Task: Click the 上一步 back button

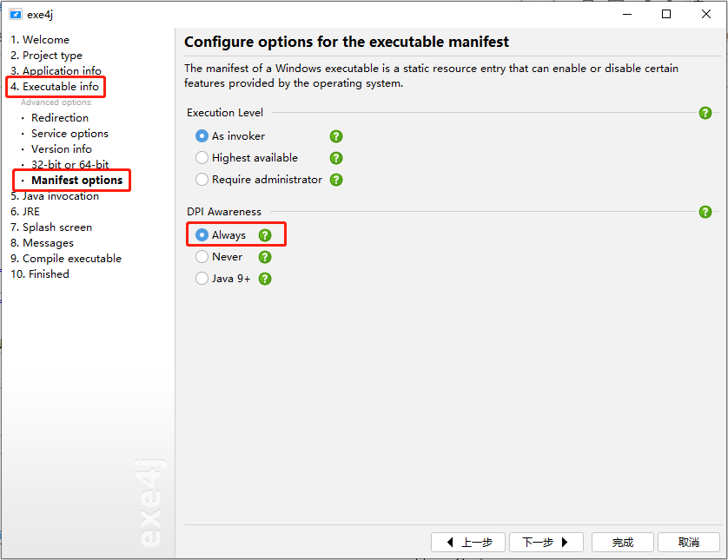Action: point(468,542)
